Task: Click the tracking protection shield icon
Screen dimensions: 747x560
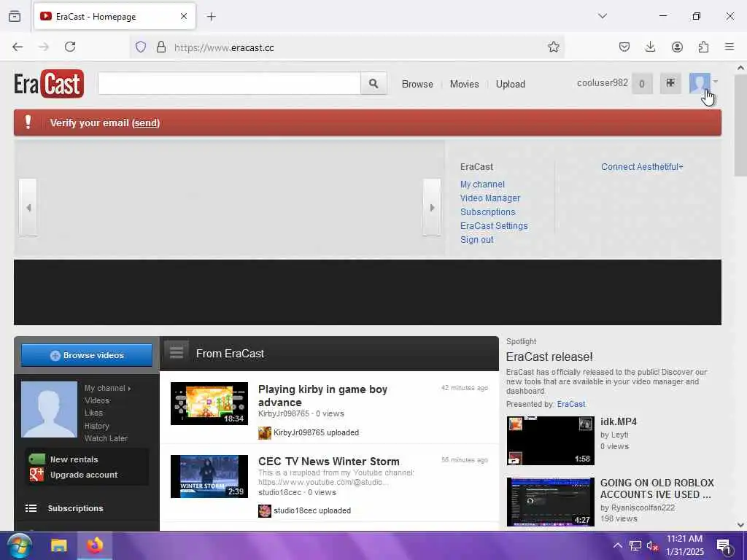Action: (141, 47)
